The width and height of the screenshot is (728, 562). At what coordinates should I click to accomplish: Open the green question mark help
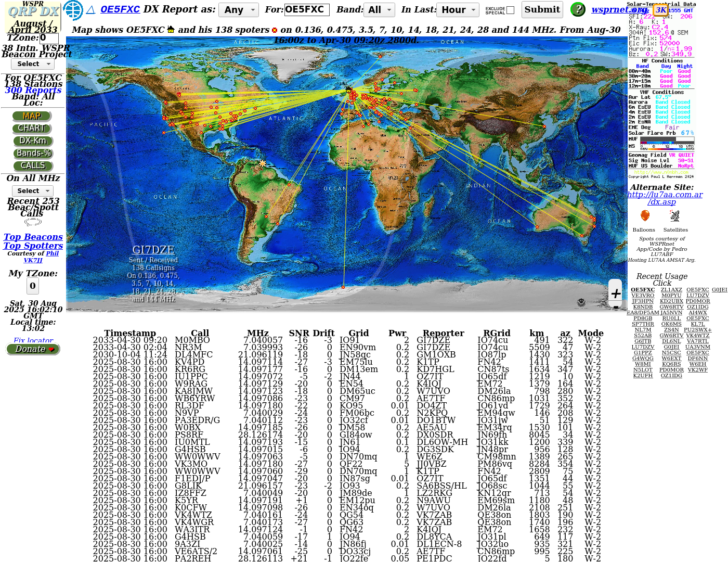pyautogui.click(x=578, y=9)
